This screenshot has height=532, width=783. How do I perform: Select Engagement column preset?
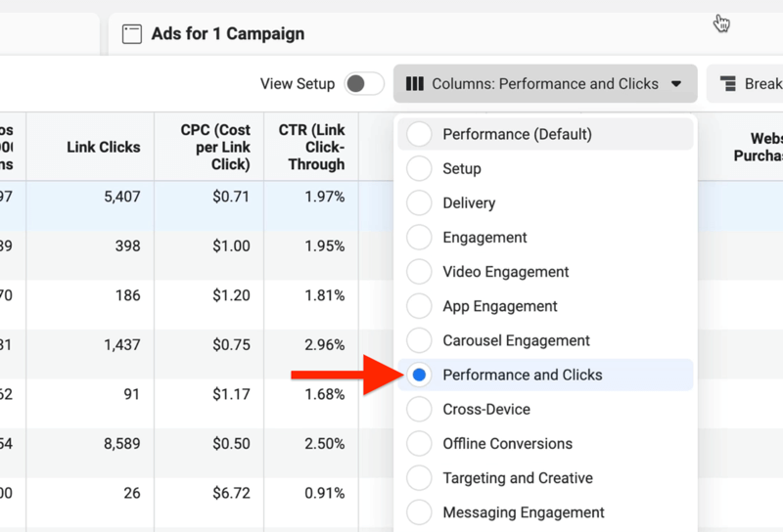(545, 238)
